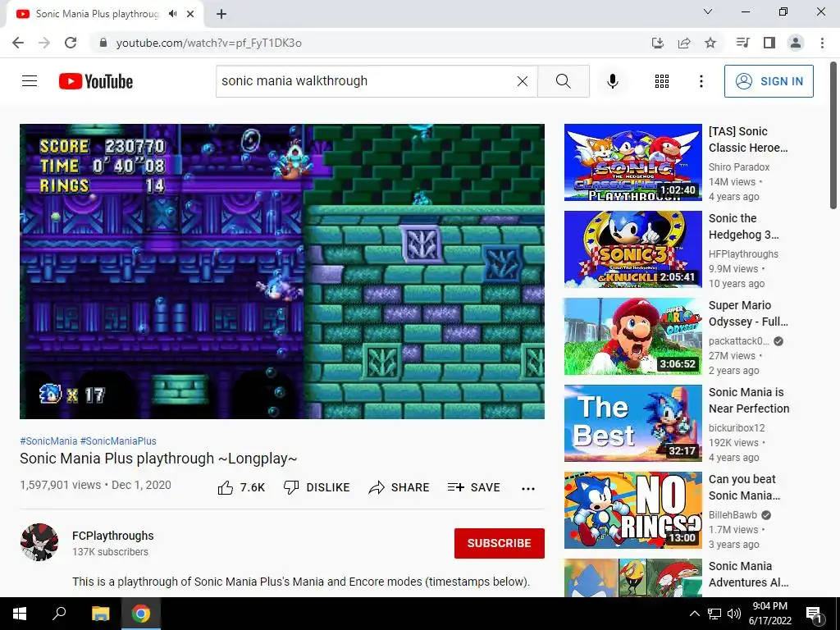Install app icon in address bar
This screenshot has width=840, height=630.
pos(657,43)
